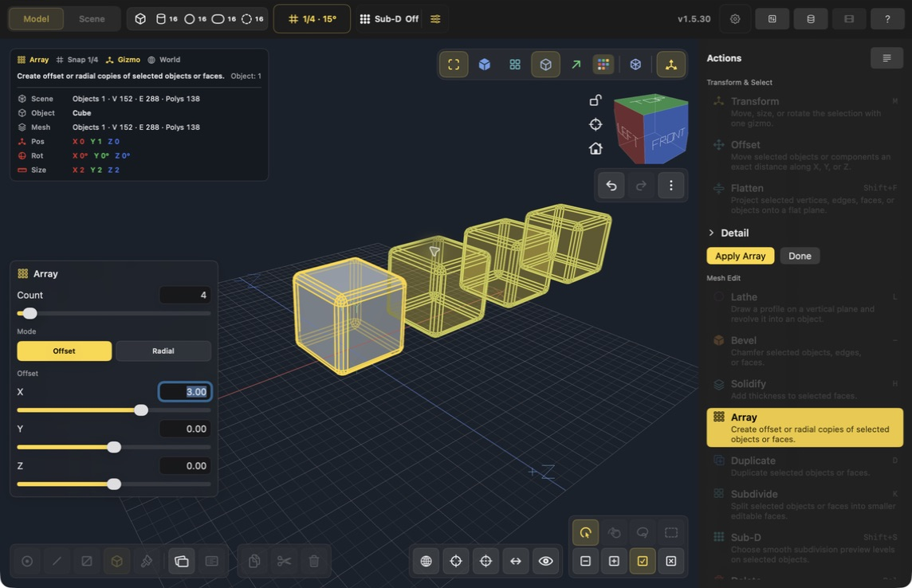Viewport: 912px width, 588px height.
Task: Click the four-squares grid icon in the viewport toolbar
Action: point(515,65)
